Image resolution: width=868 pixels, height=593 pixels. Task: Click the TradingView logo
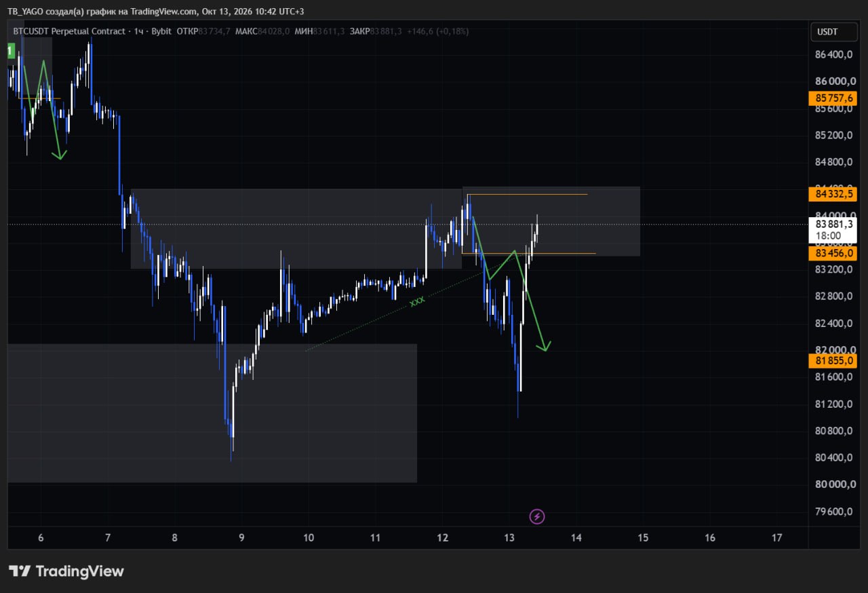66,571
